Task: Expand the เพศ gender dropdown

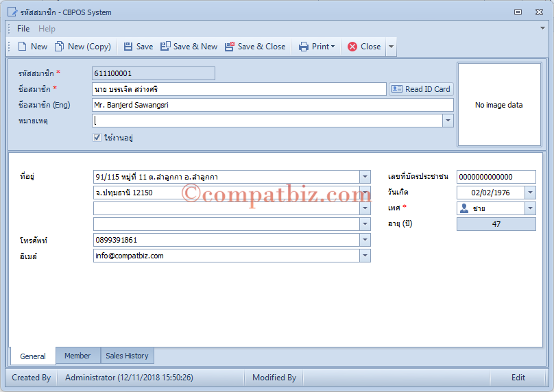Action: [x=530, y=208]
